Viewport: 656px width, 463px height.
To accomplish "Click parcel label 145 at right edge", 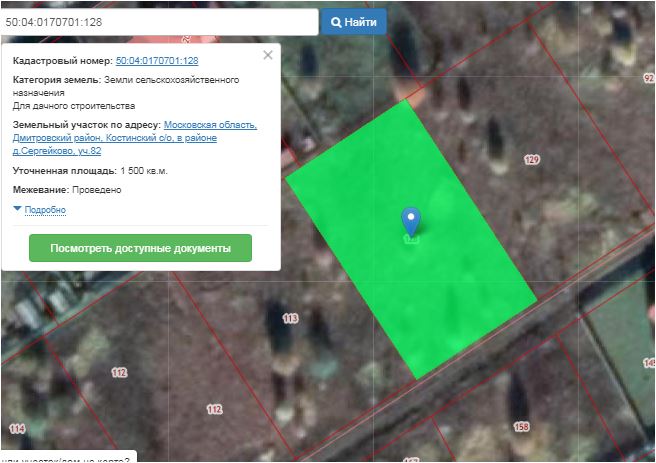I will (x=648, y=362).
